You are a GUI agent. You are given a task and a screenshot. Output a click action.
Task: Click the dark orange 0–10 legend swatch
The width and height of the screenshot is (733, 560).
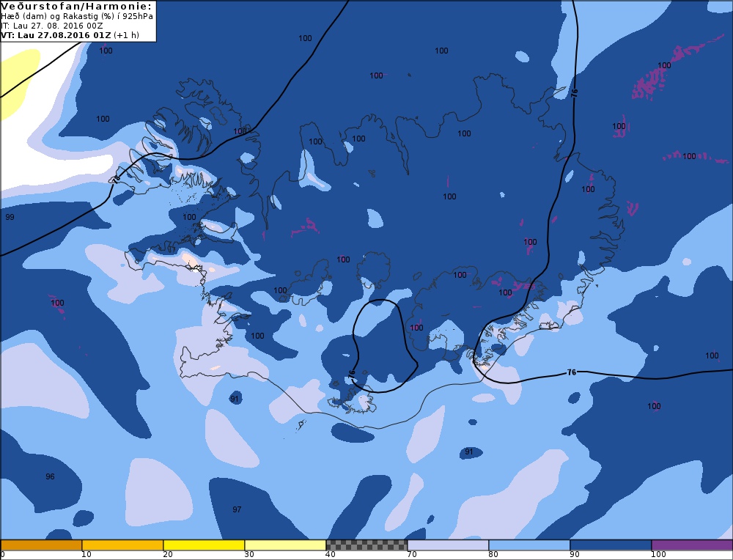click(x=41, y=545)
